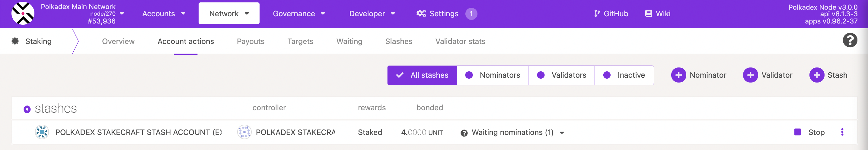Screen dimensions: 868x150
Task: Open the GitHub link
Action: [611, 14]
